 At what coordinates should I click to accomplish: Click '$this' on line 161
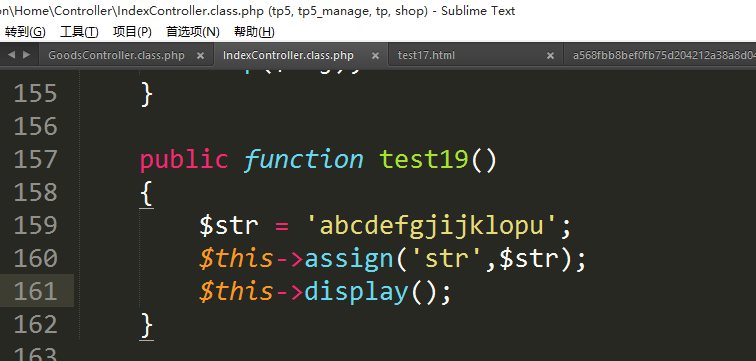(x=236, y=291)
